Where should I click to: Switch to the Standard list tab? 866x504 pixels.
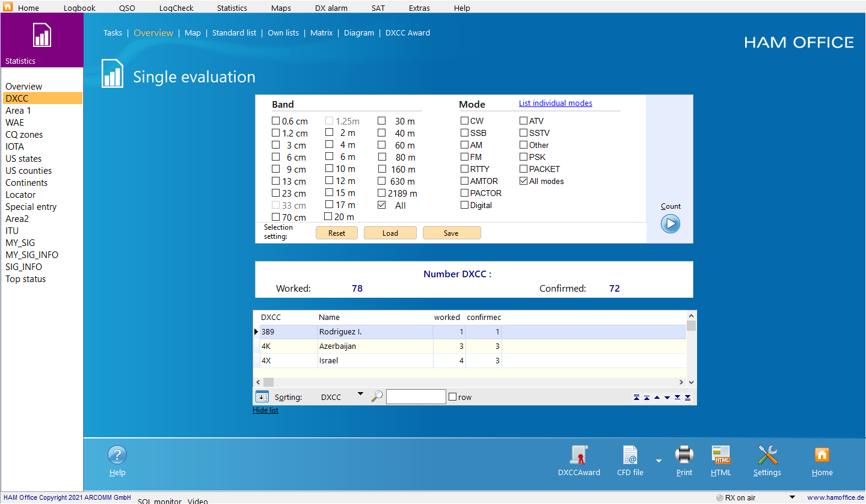click(x=234, y=33)
